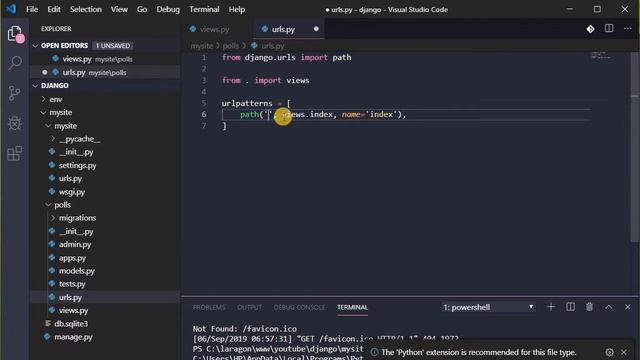640x360 pixels.
Task: Open wsgi.py in the explorer
Action: (72, 191)
